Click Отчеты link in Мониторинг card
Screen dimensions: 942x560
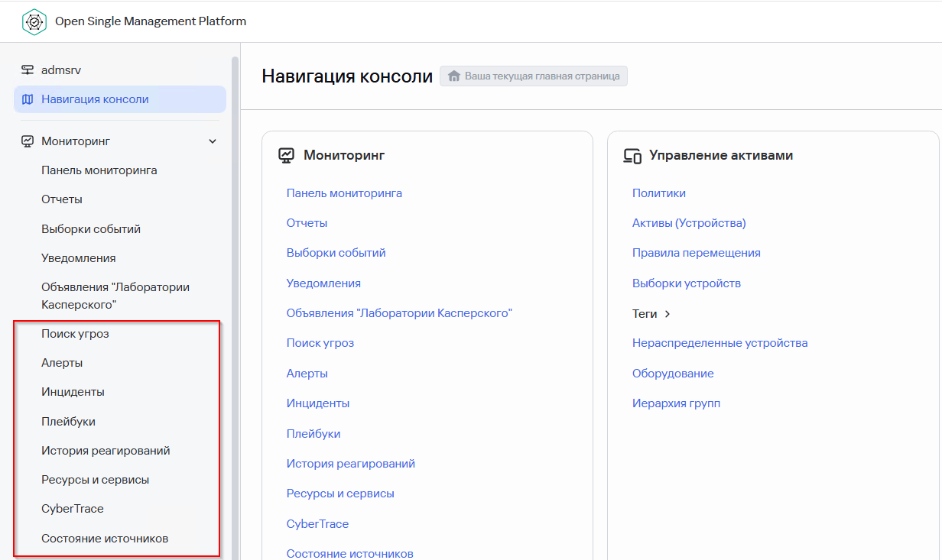pyautogui.click(x=307, y=223)
